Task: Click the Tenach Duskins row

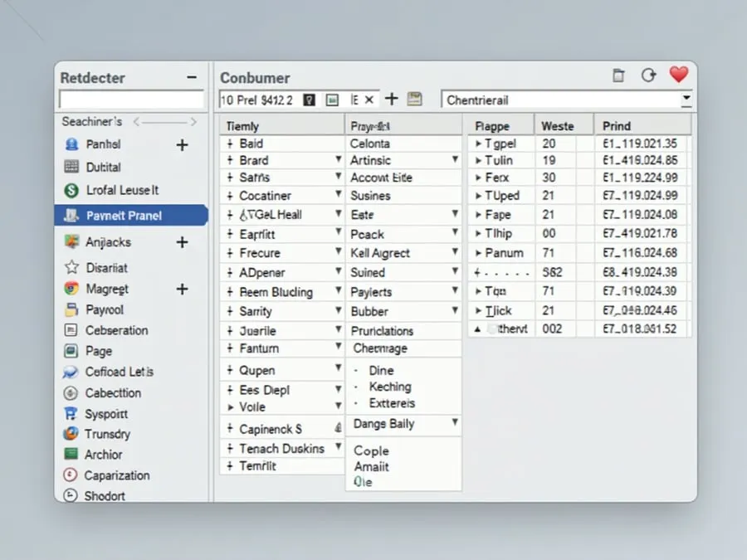Action: 282,449
